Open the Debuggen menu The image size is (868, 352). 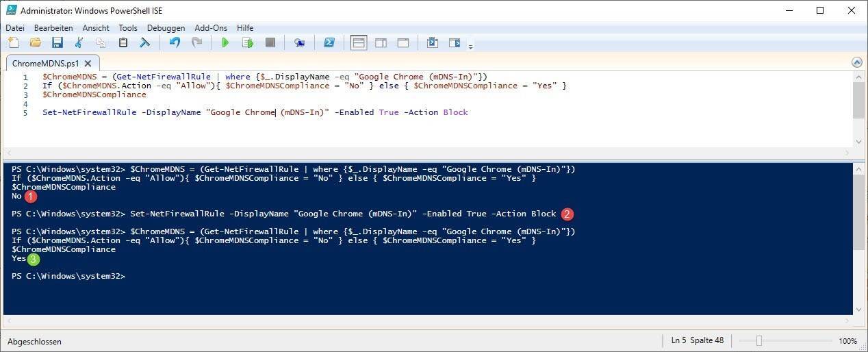coord(166,28)
